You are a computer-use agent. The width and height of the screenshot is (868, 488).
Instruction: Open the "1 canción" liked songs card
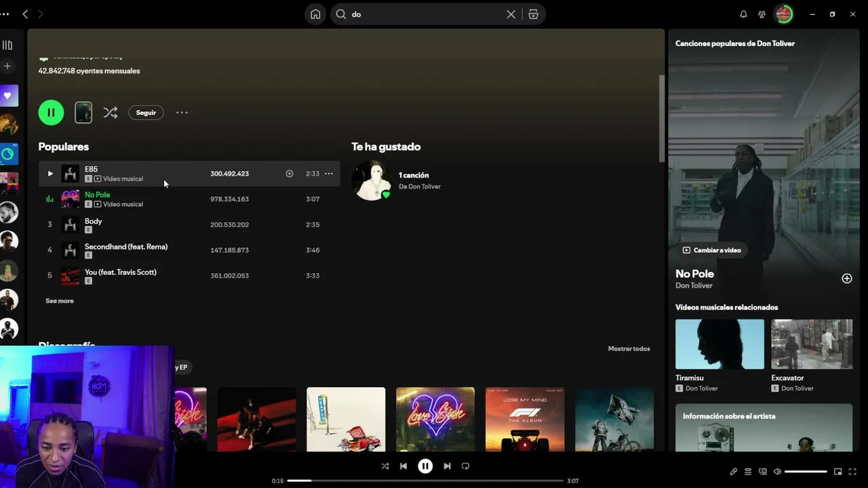[x=396, y=180]
